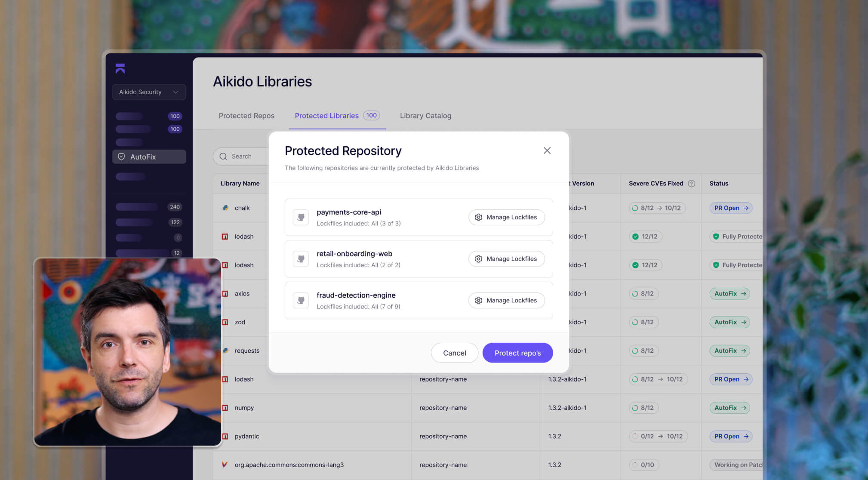
Task: Click the Severe CVEs Fixed column header
Action: click(656, 184)
